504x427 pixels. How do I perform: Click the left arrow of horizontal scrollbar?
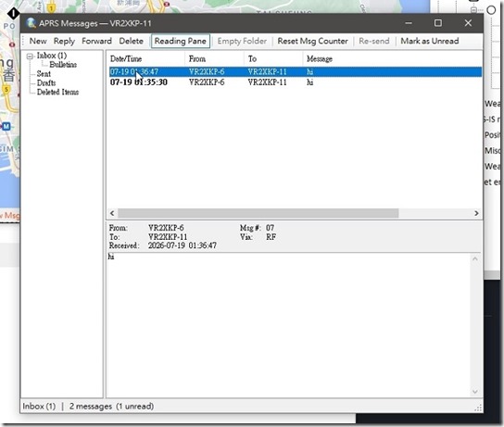pyautogui.click(x=112, y=213)
